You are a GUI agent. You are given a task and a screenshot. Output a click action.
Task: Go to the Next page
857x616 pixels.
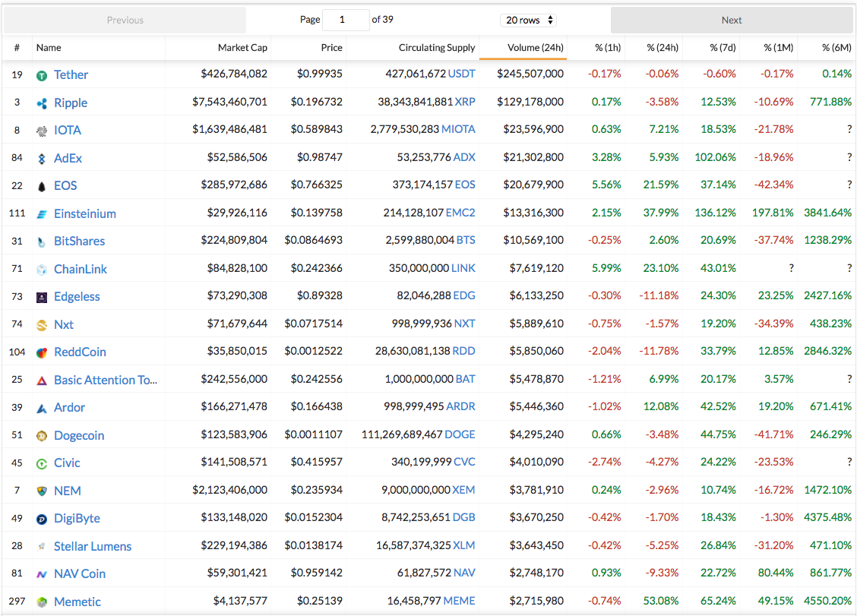point(732,21)
